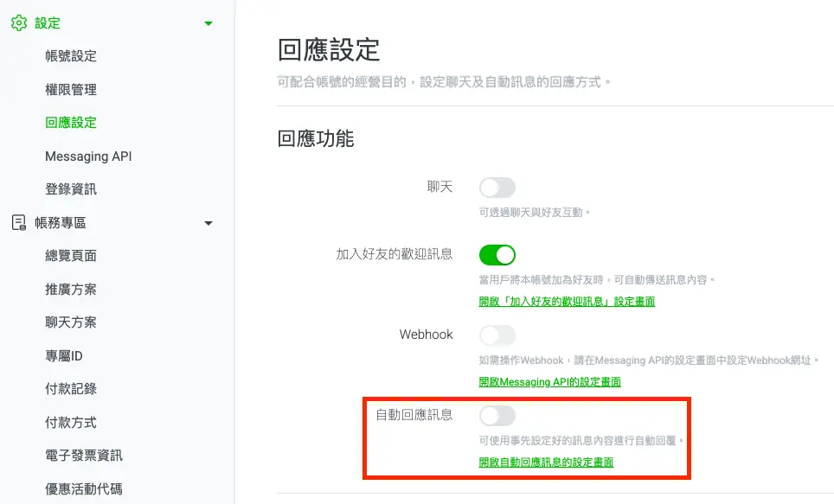Open 帳號設定 in the sidebar
Image resolution: width=834 pixels, height=504 pixels.
point(71,56)
